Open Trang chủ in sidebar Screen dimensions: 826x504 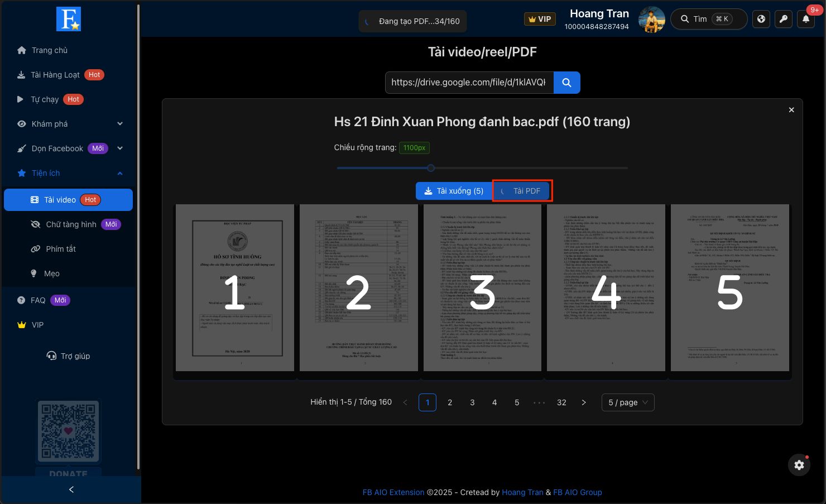[68, 50]
